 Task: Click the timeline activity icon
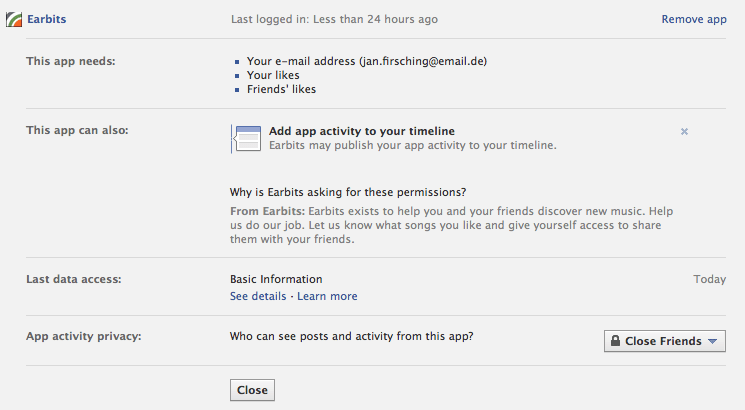(247, 139)
